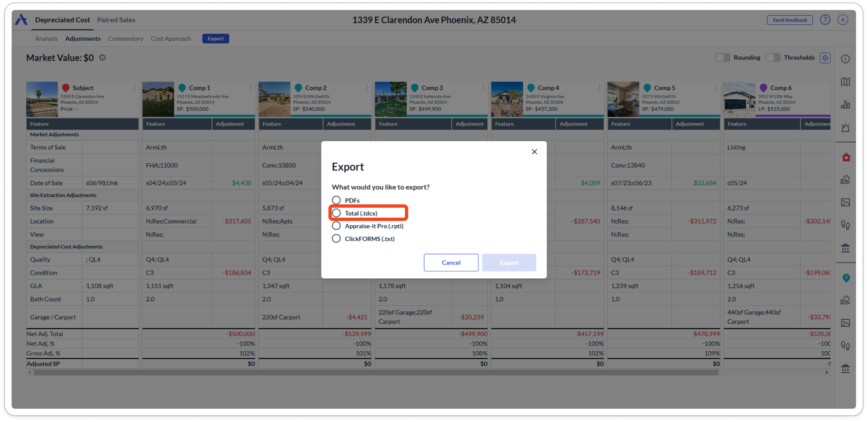Open the sidebar map icon
The width and height of the screenshot is (868, 422).
click(845, 82)
